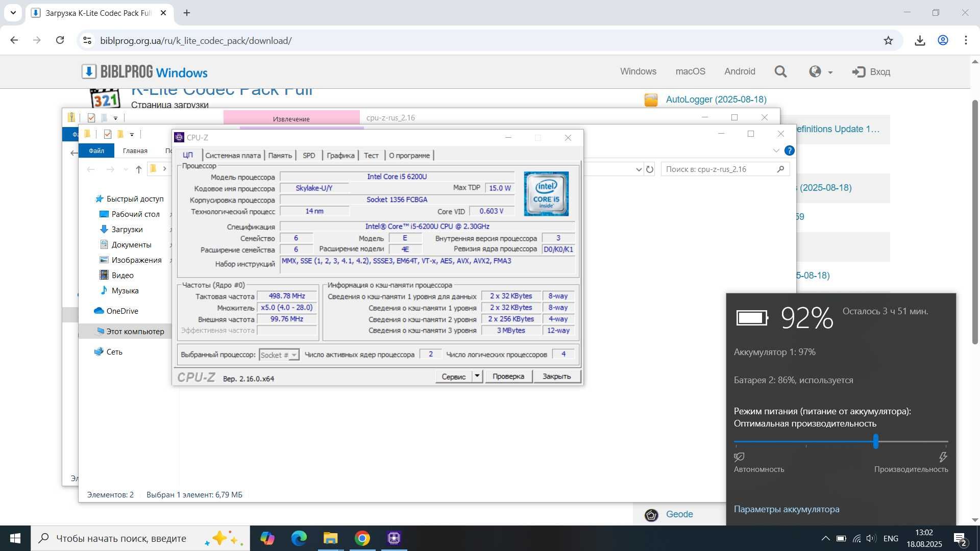Open Chrome tab search dropdown
This screenshot has width=980, height=551.
(13, 13)
